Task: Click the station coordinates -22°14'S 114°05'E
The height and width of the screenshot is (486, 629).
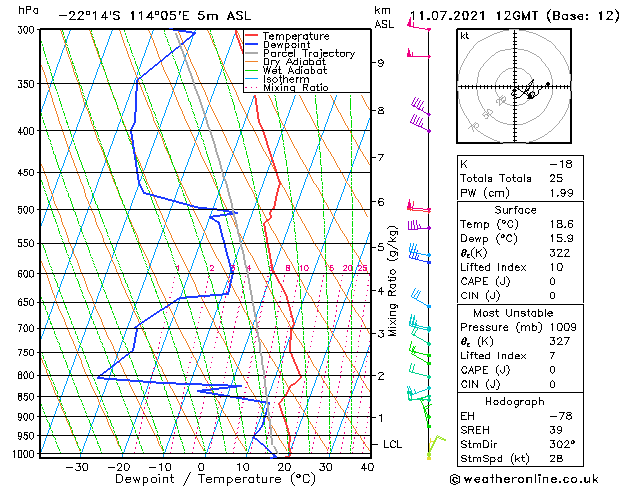Action: [x=124, y=16]
